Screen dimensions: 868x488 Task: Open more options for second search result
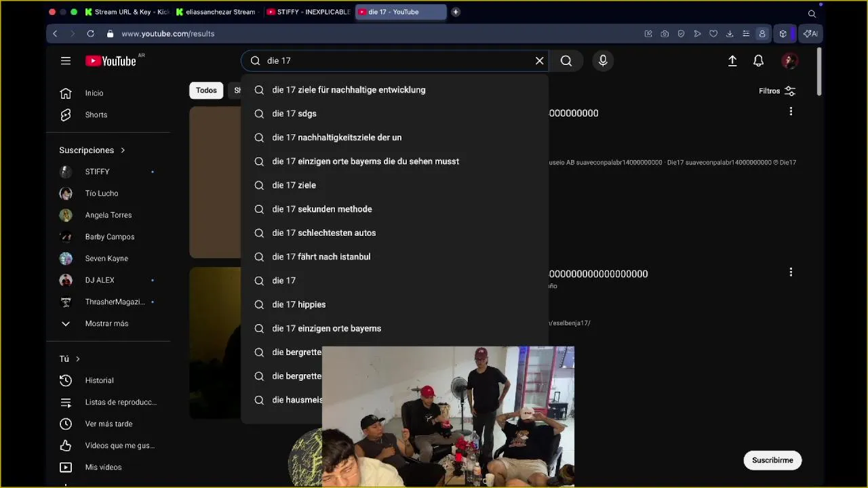pos(791,272)
